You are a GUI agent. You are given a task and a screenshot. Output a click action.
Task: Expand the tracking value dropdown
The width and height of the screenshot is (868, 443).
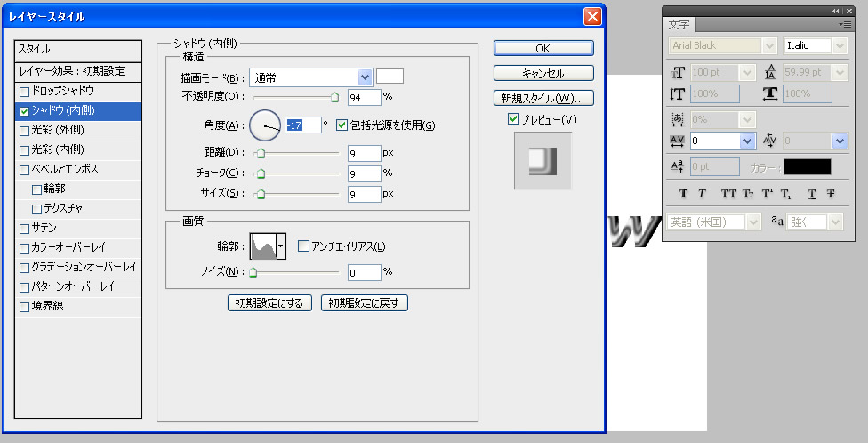[747, 141]
